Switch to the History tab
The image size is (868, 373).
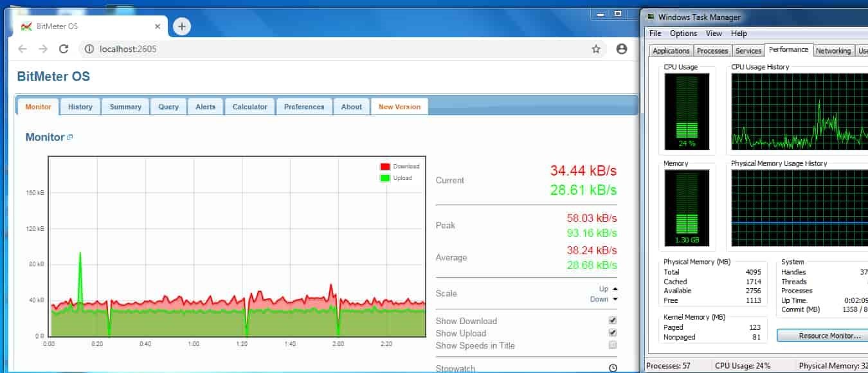[80, 106]
